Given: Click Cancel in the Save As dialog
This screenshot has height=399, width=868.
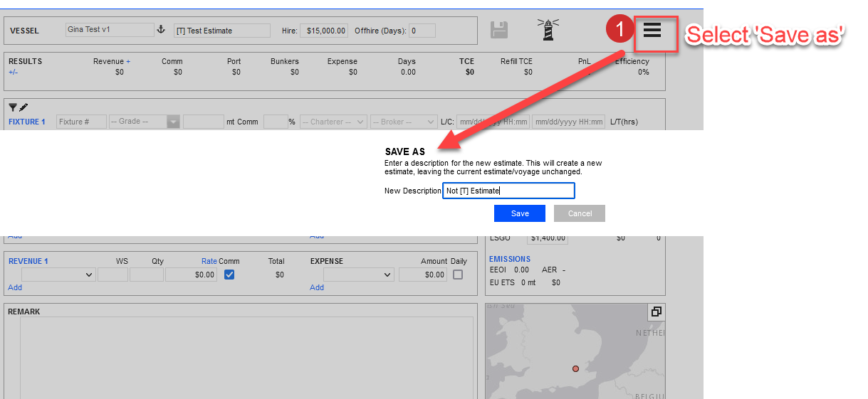Looking at the screenshot, I should click(580, 213).
